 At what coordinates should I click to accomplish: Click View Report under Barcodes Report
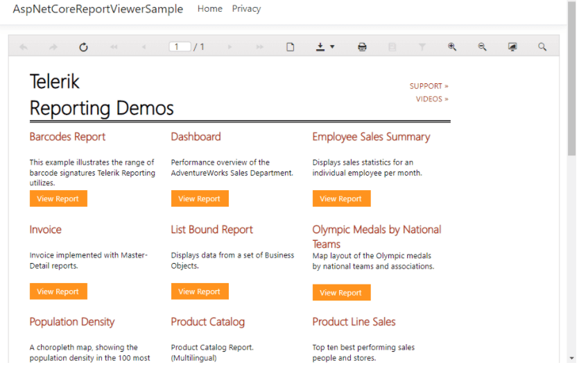58,198
